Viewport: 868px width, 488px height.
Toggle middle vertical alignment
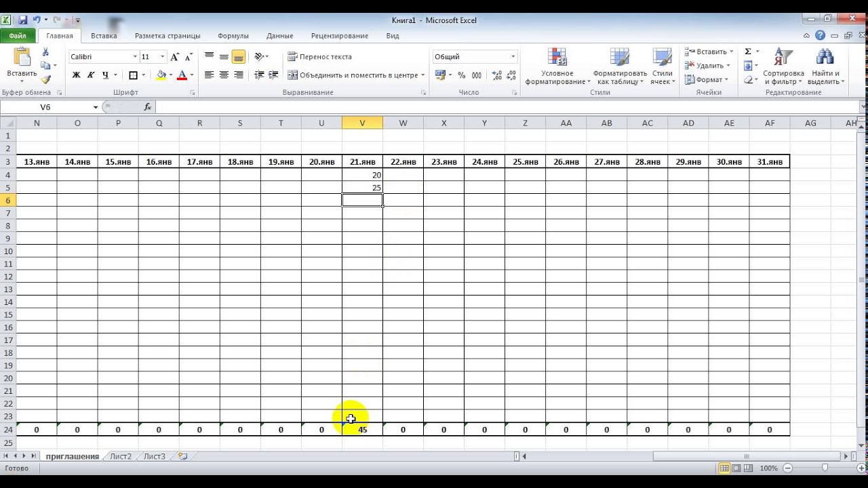point(224,57)
